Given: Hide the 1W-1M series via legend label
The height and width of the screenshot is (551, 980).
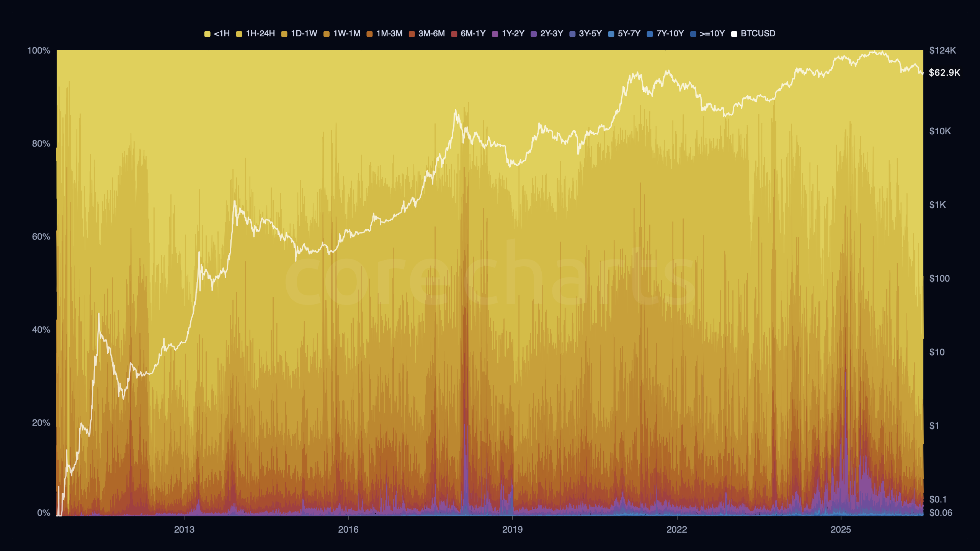Looking at the screenshot, I should click(x=346, y=34).
